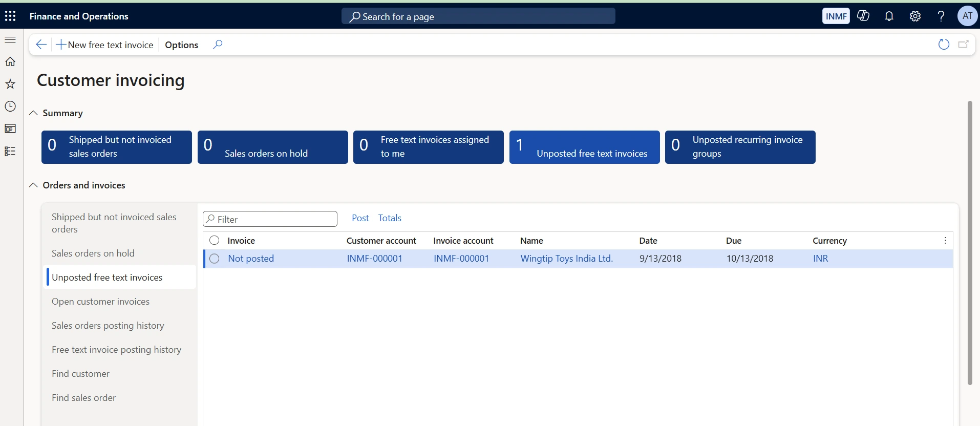
Task: Sort by Invoice column header
Action: point(241,241)
